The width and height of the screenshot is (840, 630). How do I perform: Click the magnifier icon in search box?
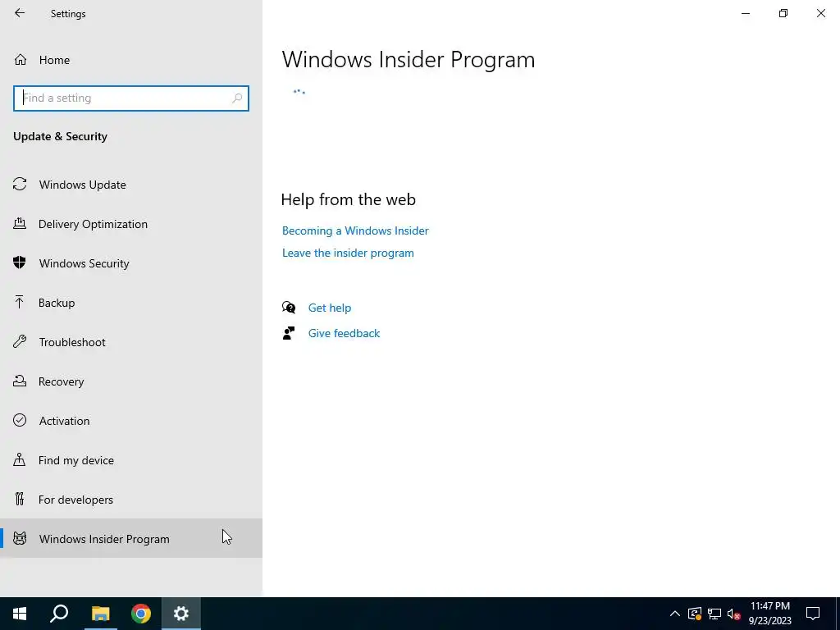237,98
